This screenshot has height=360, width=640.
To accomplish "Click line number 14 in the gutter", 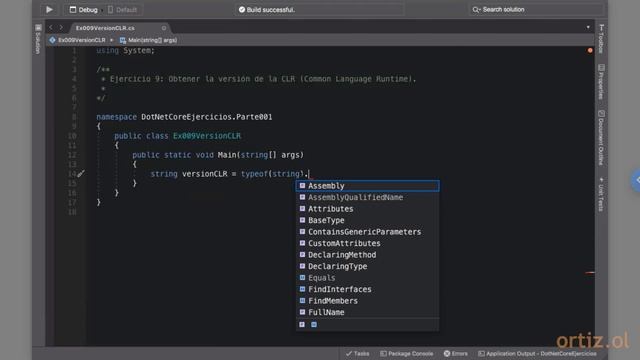I will (72, 174).
